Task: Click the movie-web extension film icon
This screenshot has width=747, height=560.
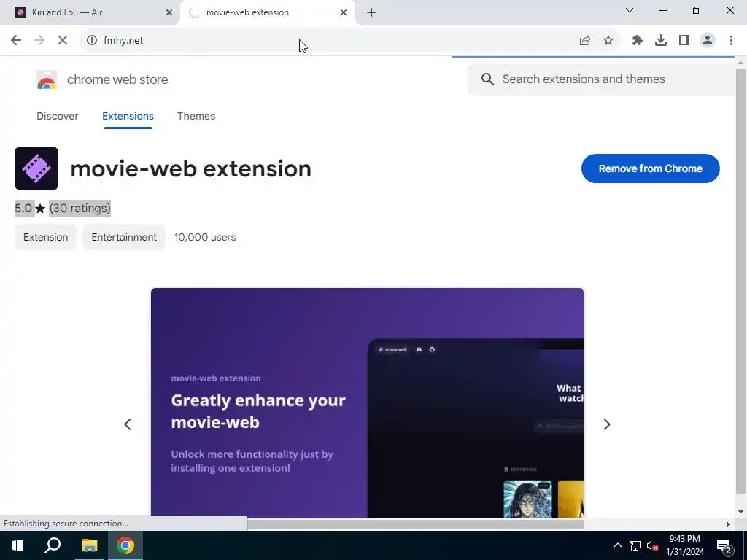Action: click(x=36, y=168)
